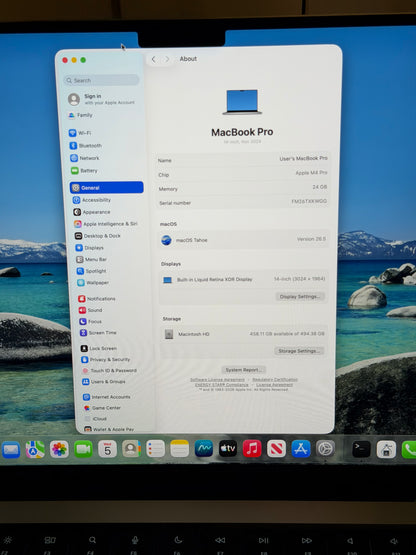Go to Notifications settings
The height and width of the screenshot is (555, 416).
pyautogui.click(x=97, y=299)
